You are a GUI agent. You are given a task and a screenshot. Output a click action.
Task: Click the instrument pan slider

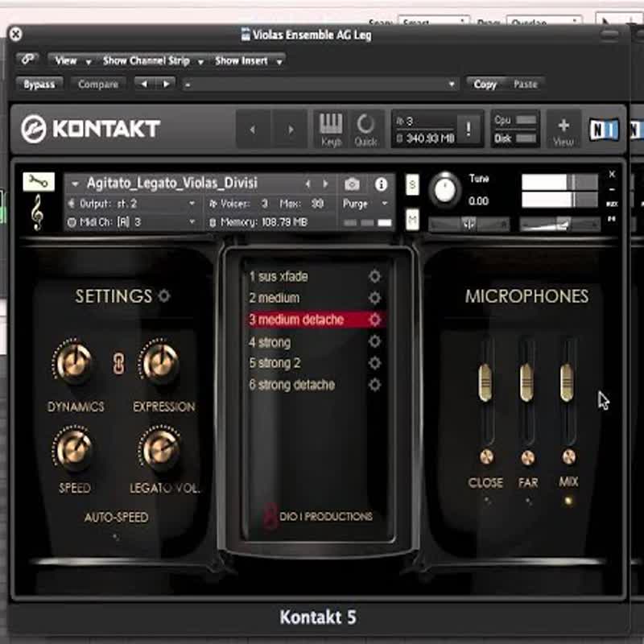pos(469,225)
